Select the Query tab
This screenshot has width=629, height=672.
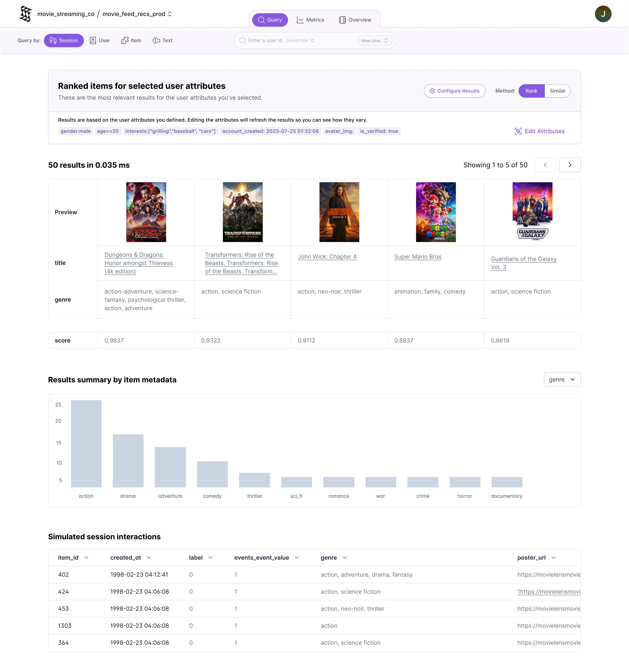coord(270,20)
